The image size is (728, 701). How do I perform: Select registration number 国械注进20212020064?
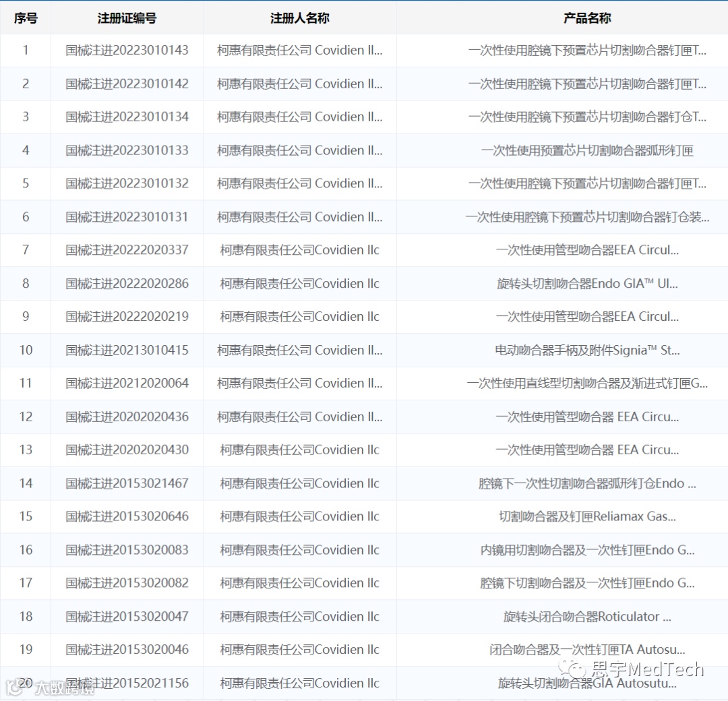[127, 383]
